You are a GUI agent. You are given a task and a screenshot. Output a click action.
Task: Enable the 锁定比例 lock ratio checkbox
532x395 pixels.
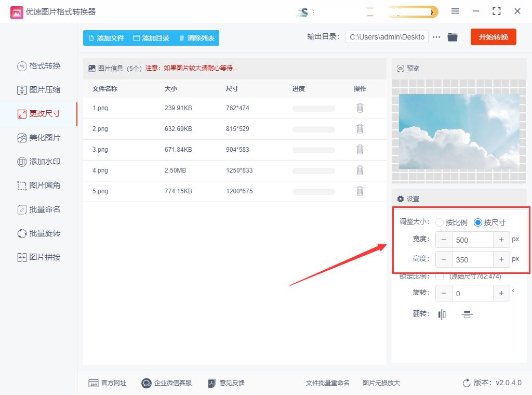coord(440,276)
